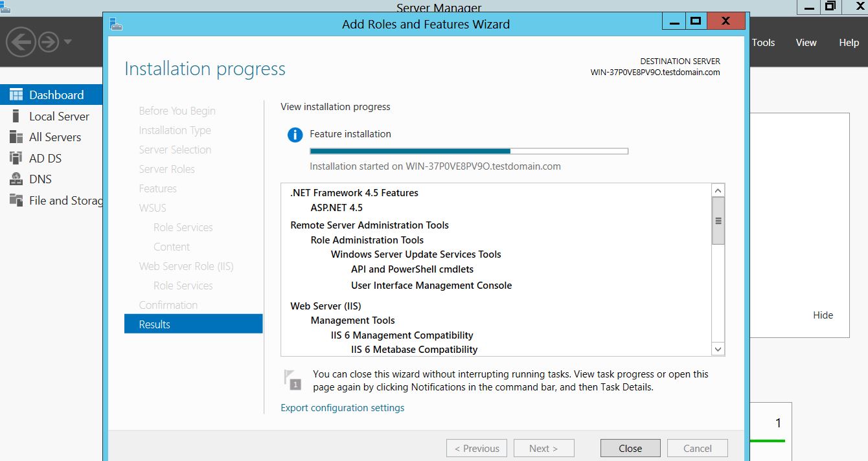Open the View menu
Screen dimensions: 868x461
point(806,43)
